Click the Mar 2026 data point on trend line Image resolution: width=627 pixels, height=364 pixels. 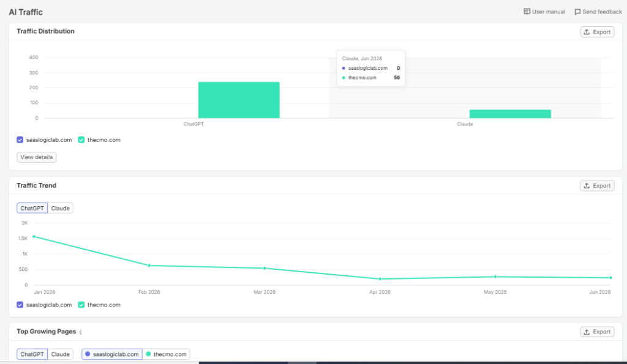[265, 269]
